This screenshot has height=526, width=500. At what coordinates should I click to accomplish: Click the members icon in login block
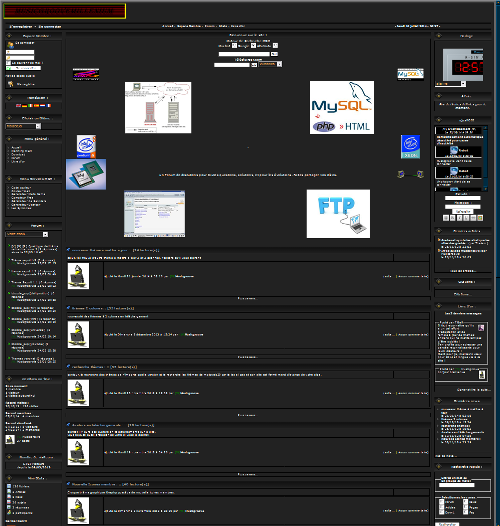pyautogui.click(x=10, y=45)
